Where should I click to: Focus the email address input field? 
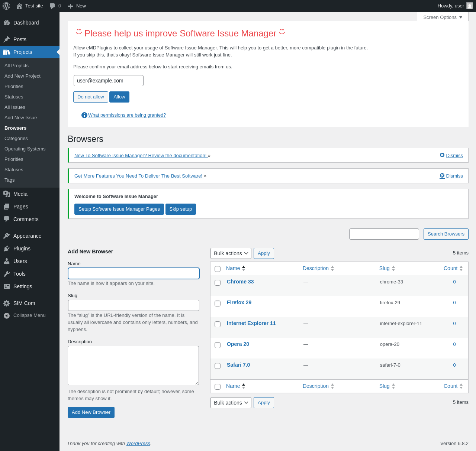click(x=109, y=81)
